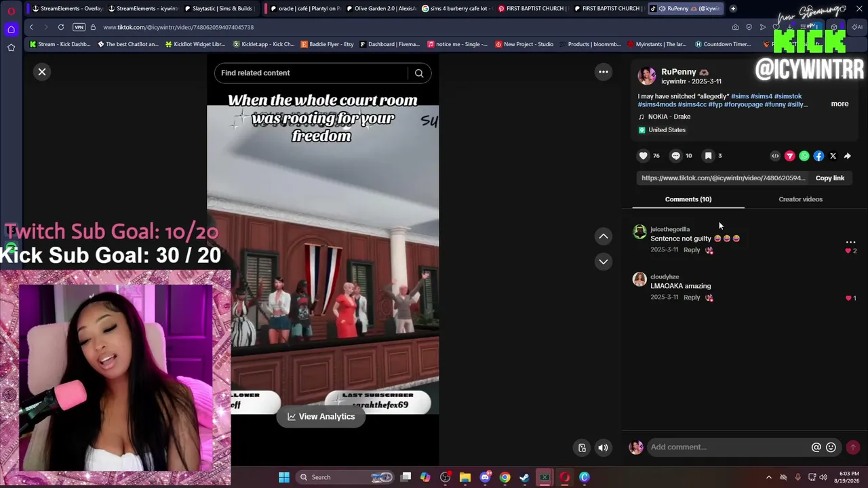868x488 pixels.
Task: Open Stream - Kick Dashboard bookmark
Action: click(60, 45)
